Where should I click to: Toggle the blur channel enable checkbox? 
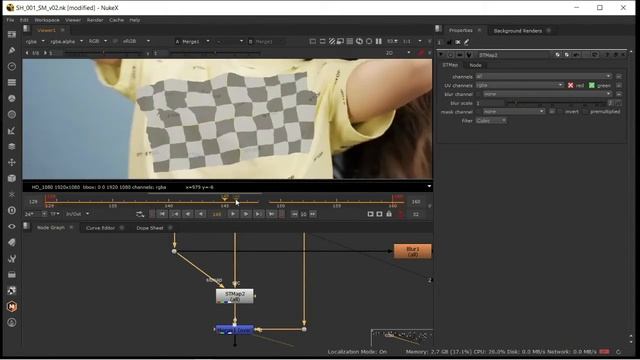[478, 94]
